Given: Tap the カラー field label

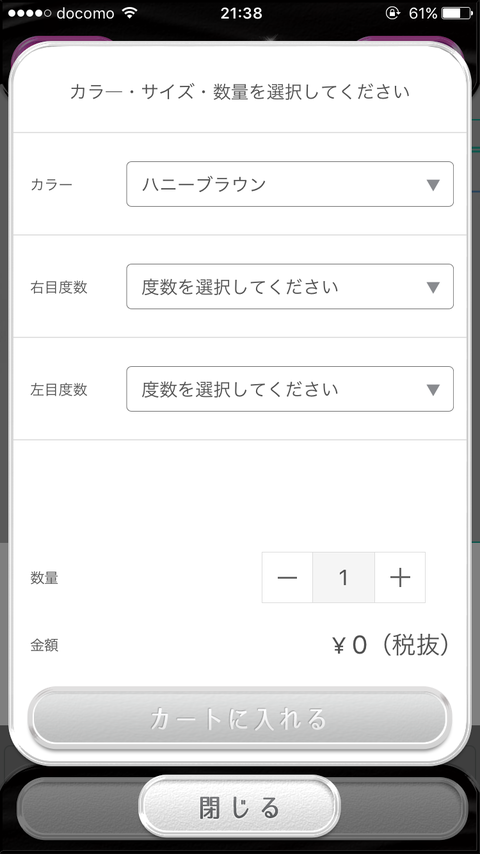Looking at the screenshot, I should click(x=51, y=185).
